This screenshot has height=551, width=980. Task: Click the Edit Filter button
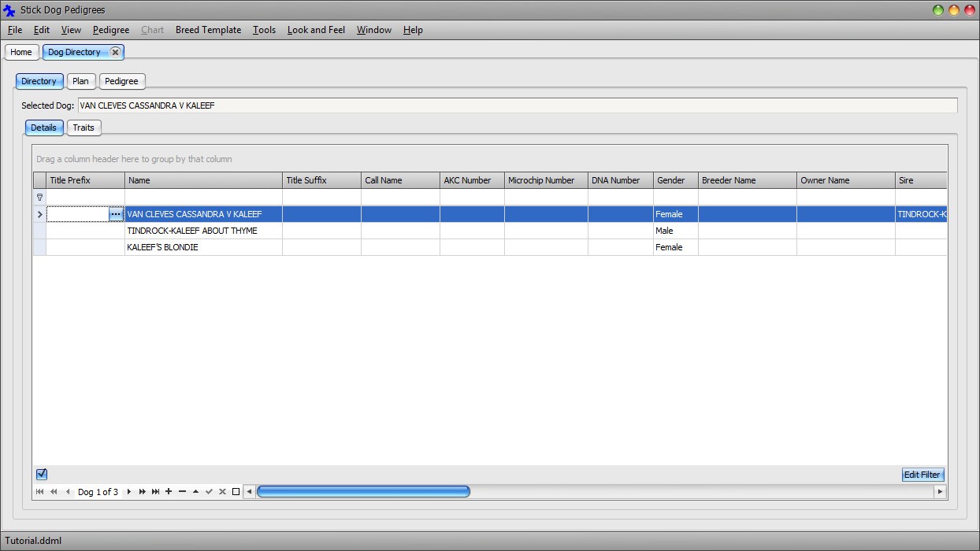click(922, 475)
